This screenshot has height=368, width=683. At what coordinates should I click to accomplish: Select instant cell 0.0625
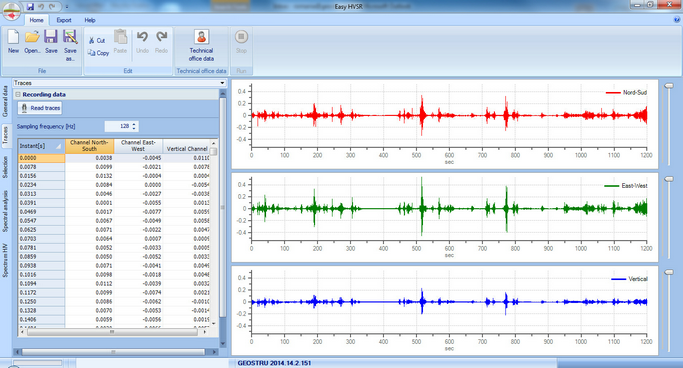(41, 230)
